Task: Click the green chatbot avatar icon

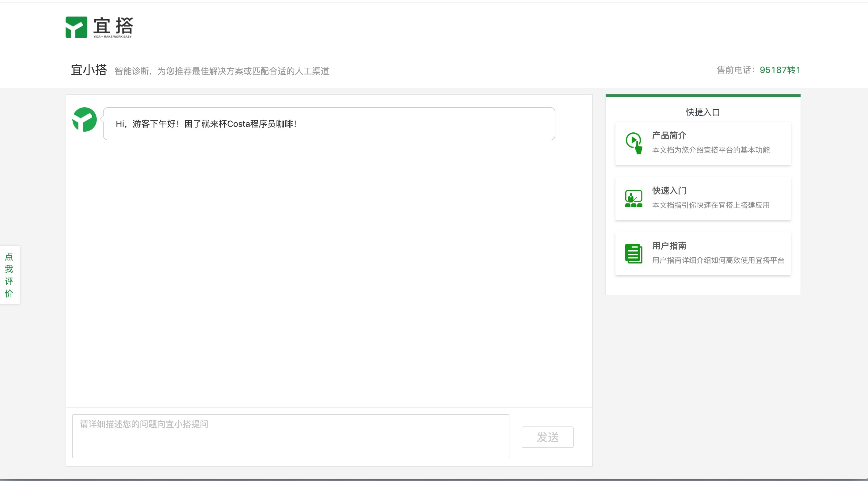Action: [85, 119]
